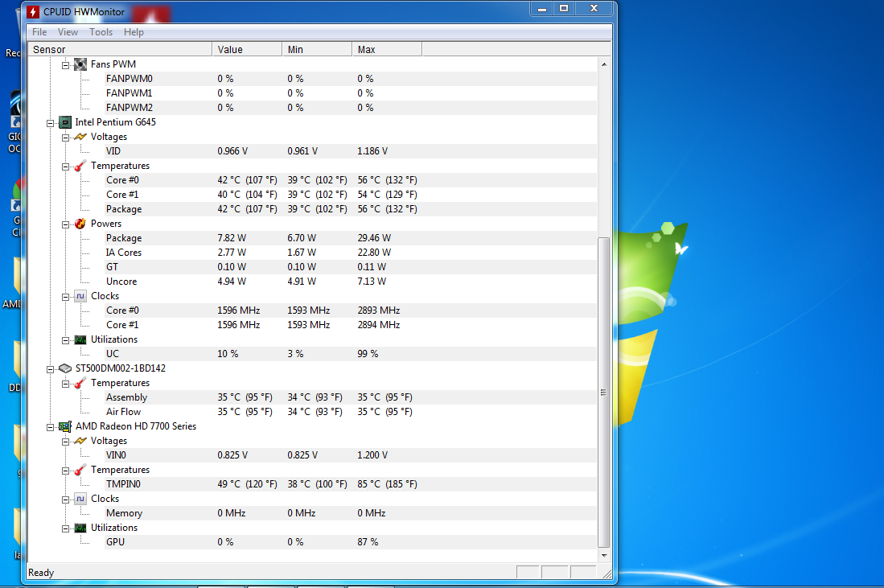
Task: Click the Sensor column header
Action: [120, 50]
